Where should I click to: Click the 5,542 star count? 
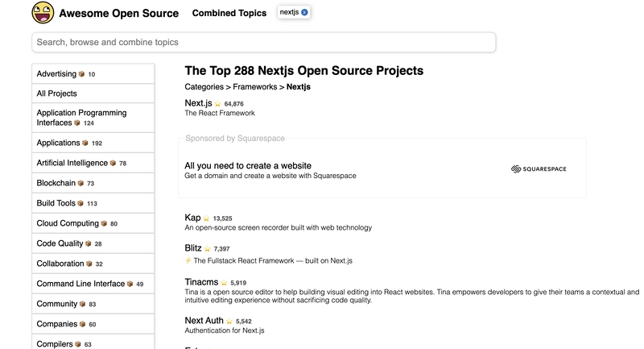pyautogui.click(x=244, y=321)
